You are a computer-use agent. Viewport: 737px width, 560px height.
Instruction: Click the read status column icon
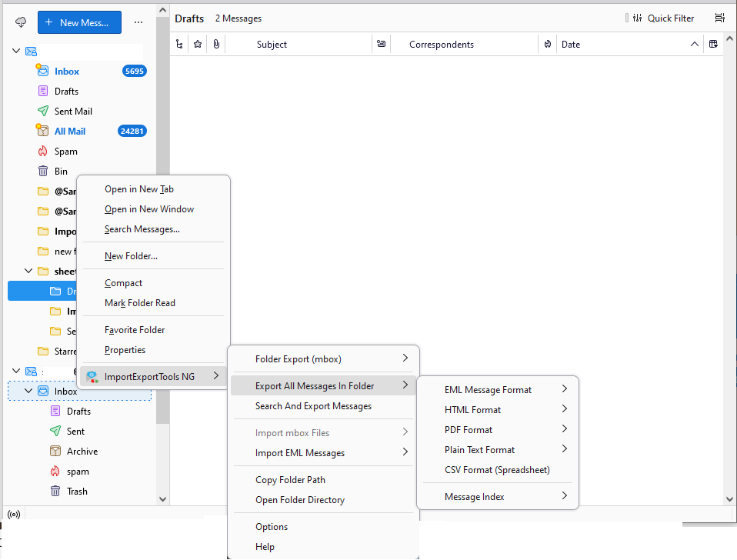381,44
